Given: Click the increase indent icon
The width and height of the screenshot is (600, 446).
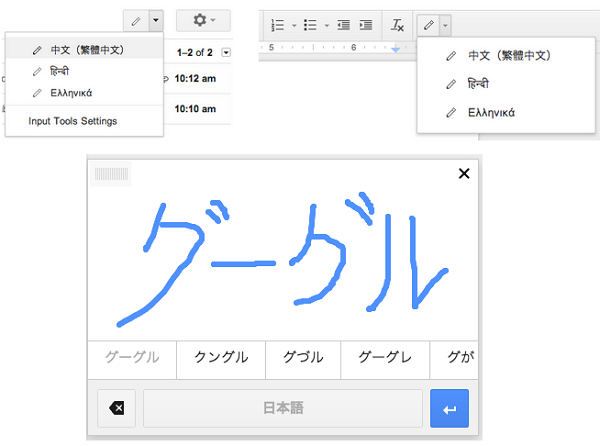Looking at the screenshot, I should [366, 25].
